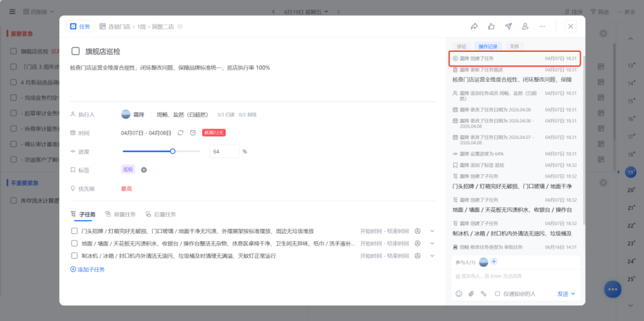Expand the 地面 / 墙面 subtask row chevron
Screen dimensions: 644x321
pyautogui.click(x=432, y=243)
